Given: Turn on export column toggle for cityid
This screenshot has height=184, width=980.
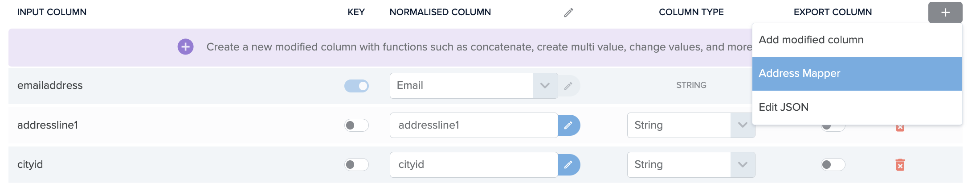Looking at the screenshot, I should pos(833,165).
